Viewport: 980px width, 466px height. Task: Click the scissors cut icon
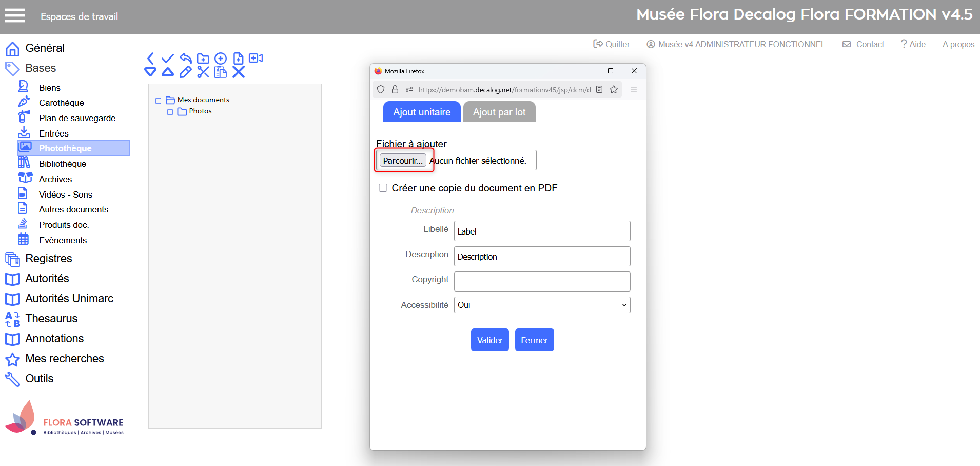[x=203, y=72]
